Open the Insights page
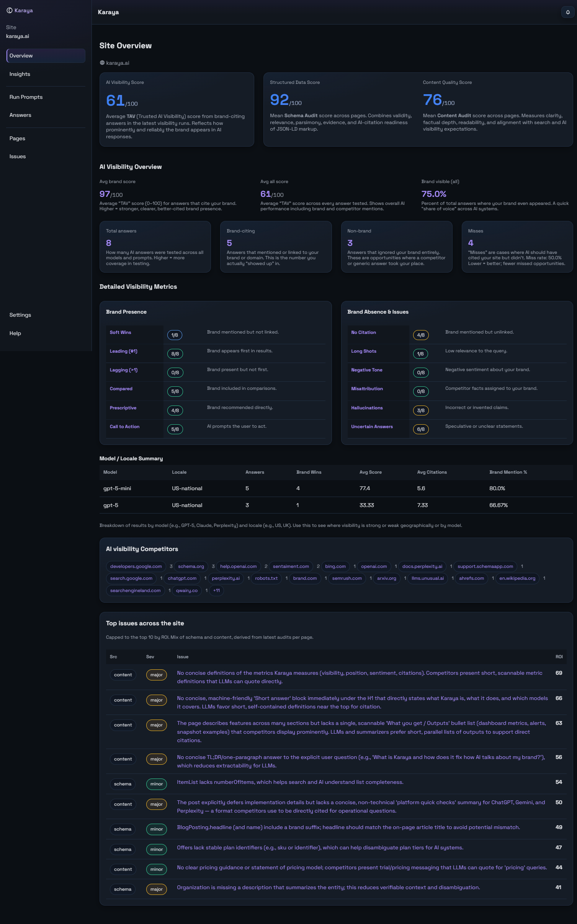Image resolution: width=577 pixels, height=924 pixels. 20,74
